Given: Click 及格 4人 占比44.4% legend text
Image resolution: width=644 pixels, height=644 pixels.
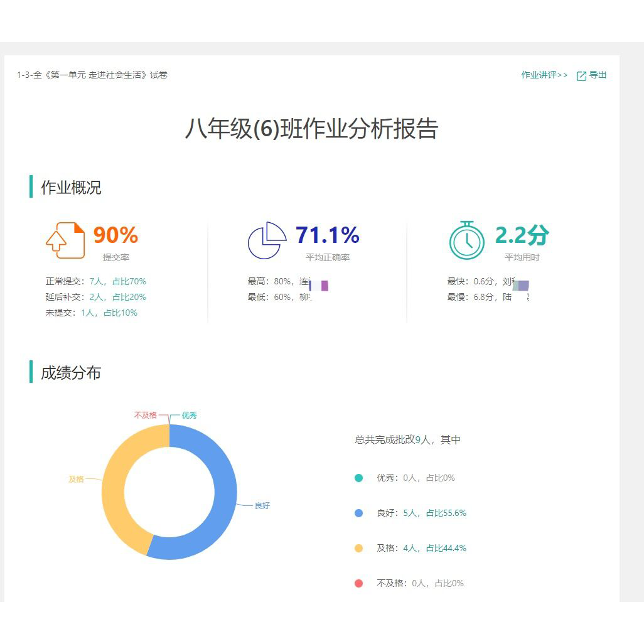Looking at the screenshot, I should (421, 549).
